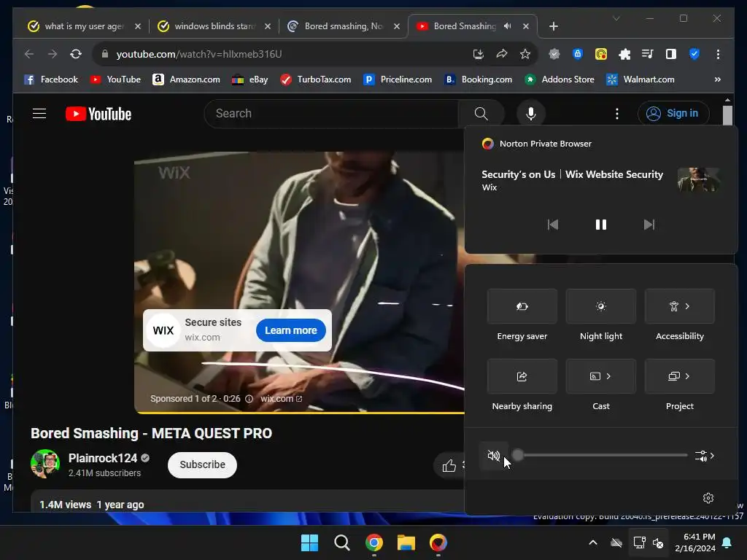Open YouTube settings three-dot menu
The width and height of the screenshot is (747, 560).
[617, 114]
